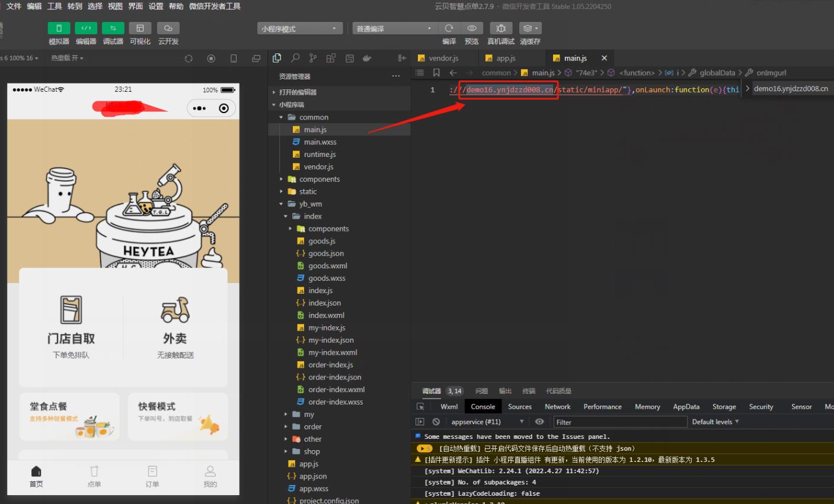This screenshot has width=834, height=504.
Task: Toggle the console live expression eye
Action: click(539, 422)
